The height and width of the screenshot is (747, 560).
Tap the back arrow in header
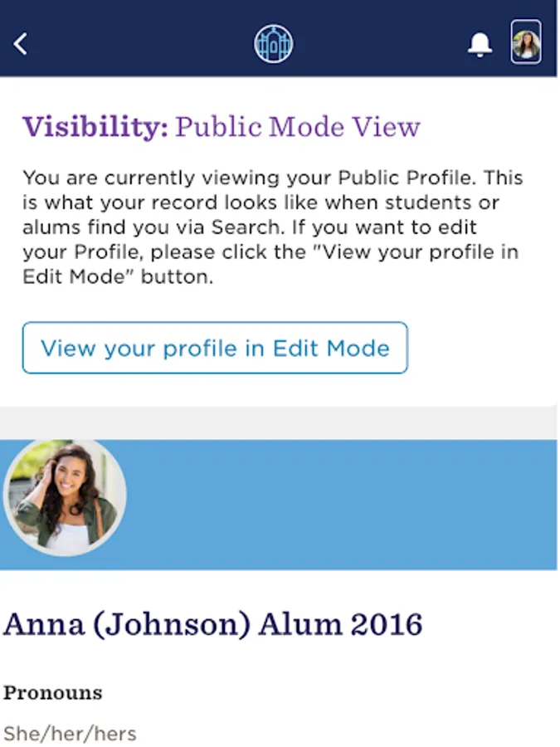coord(22,43)
